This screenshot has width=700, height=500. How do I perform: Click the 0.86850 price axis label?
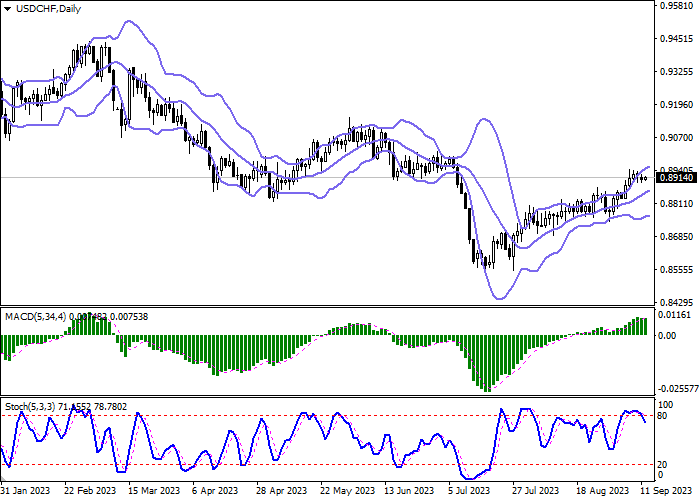677,237
